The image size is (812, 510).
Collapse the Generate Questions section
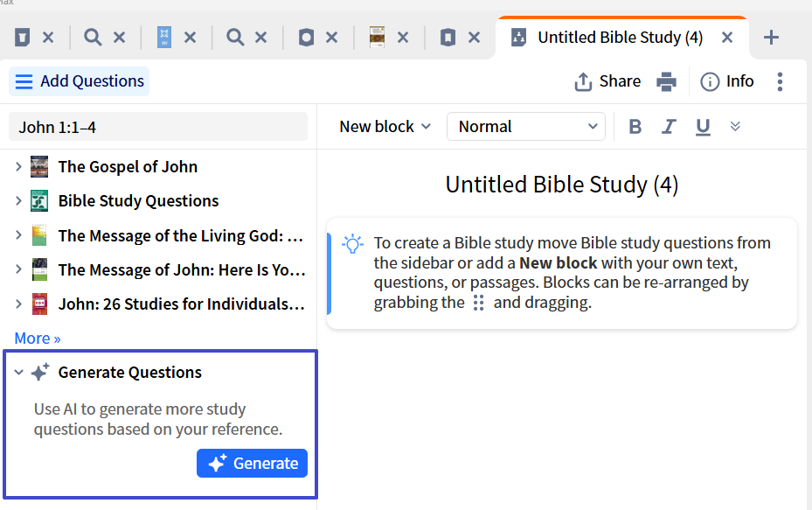point(18,373)
